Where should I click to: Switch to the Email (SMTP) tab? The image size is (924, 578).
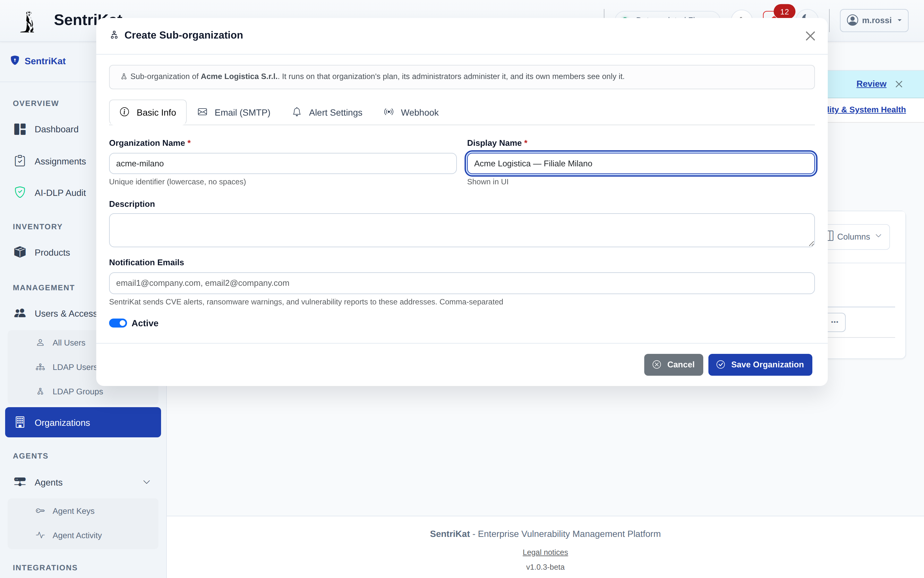click(x=234, y=112)
